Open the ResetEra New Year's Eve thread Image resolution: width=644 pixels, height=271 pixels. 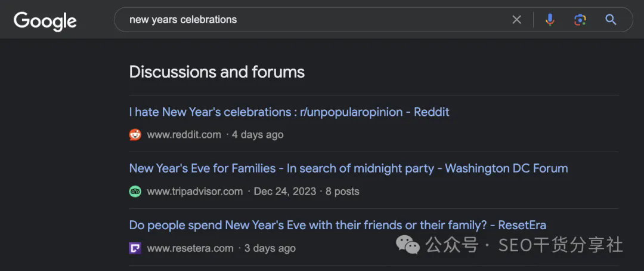(338, 226)
